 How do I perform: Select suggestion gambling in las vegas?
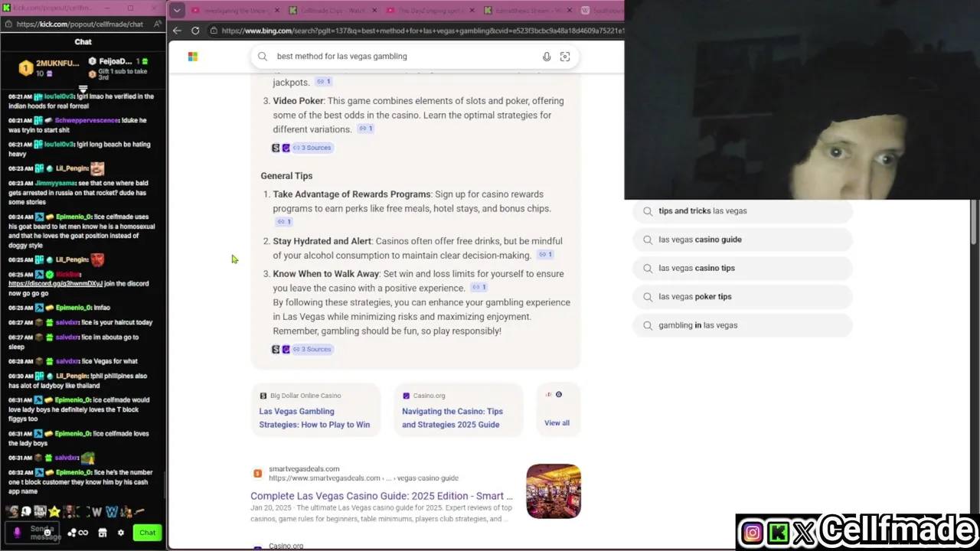click(x=743, y=325)
